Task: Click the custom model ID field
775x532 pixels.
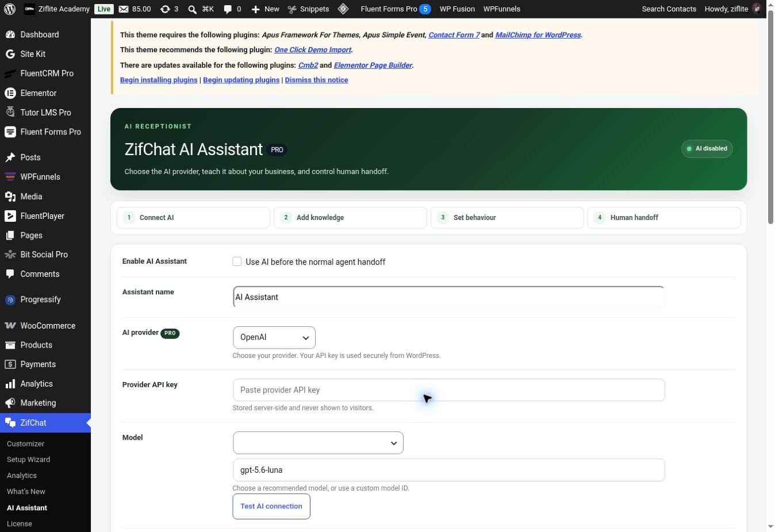Action: [x=448, y=470]
